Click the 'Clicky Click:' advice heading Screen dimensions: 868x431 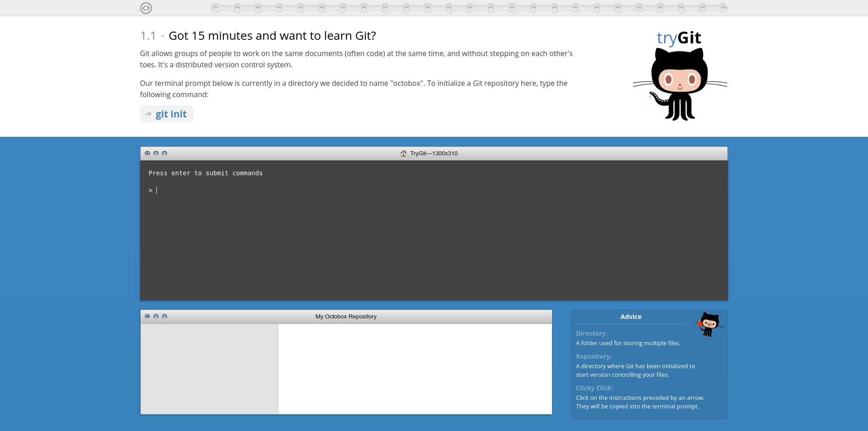coord(594,388)
